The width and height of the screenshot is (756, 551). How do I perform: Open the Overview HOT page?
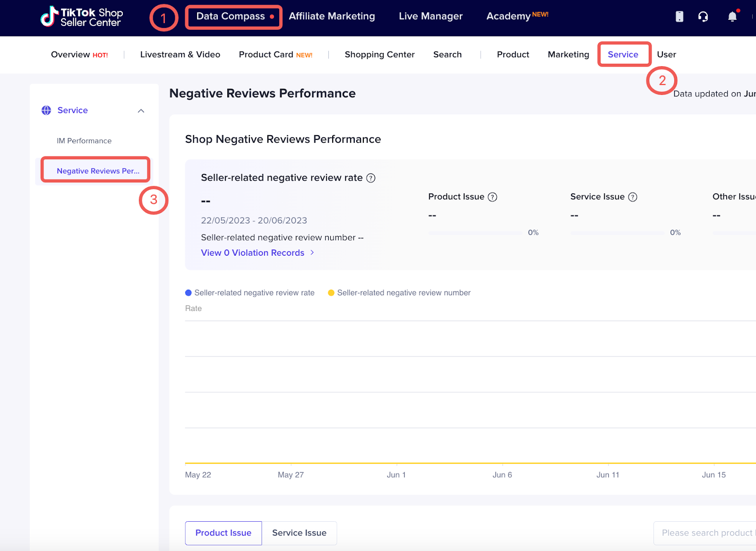coord(79,54)
